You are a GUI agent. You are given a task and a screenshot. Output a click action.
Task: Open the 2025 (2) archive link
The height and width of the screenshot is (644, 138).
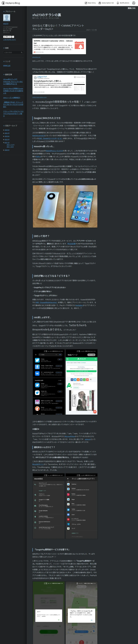point(7,130)
